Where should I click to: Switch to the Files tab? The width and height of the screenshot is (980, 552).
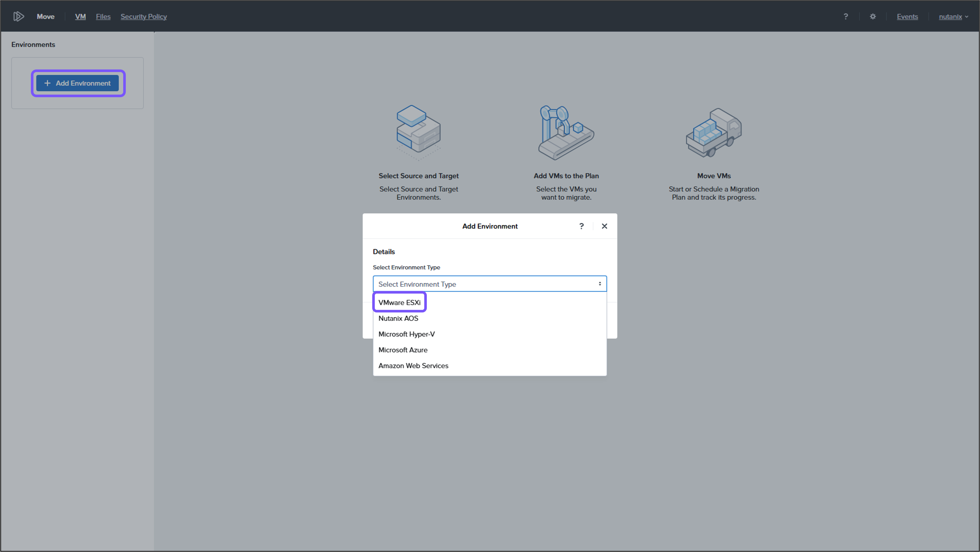(103, 16)
